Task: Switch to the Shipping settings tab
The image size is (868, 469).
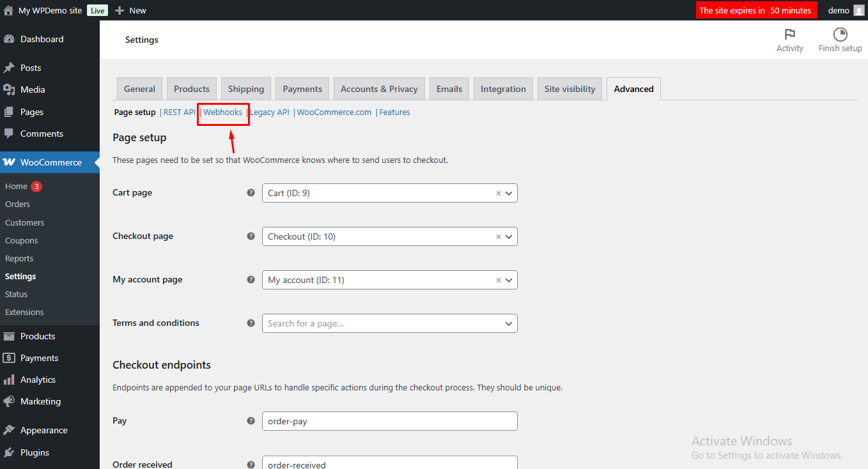Action: [245, 89]
